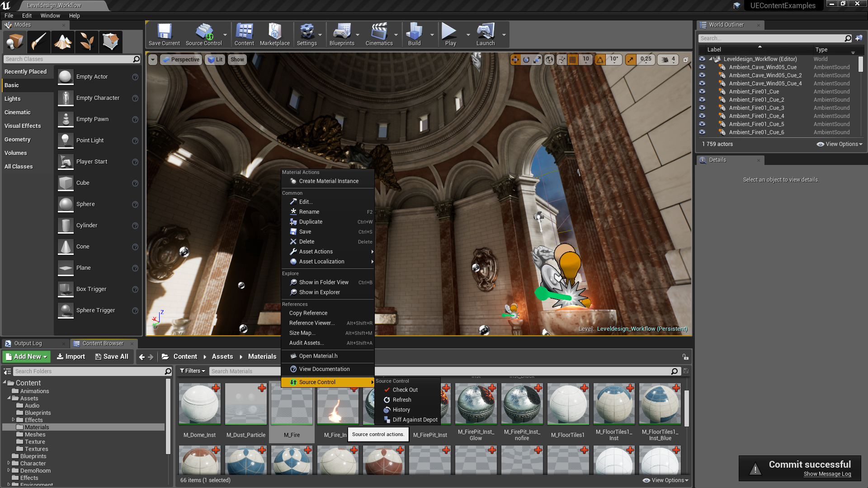The image size is (868, 488).
Task: Open the Show Message Log link
Action: 827,474
